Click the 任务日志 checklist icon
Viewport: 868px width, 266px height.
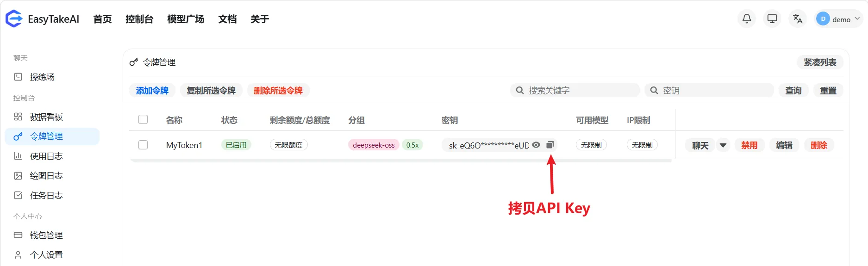(18, 195)
